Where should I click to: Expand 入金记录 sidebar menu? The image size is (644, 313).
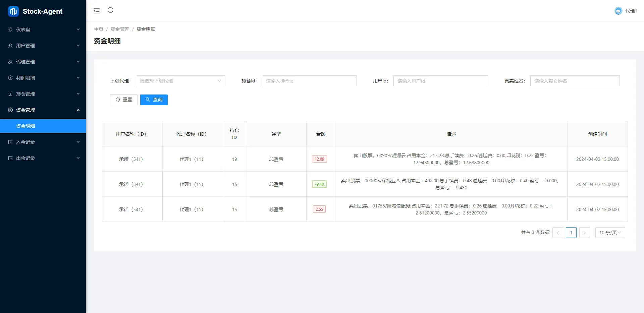click(x=43, y=142)
